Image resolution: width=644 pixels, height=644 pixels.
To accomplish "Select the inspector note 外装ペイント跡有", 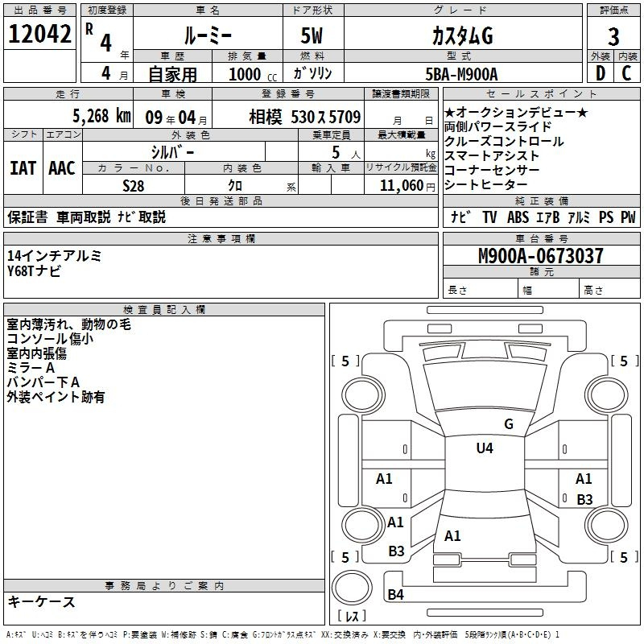I will [56, 397].
